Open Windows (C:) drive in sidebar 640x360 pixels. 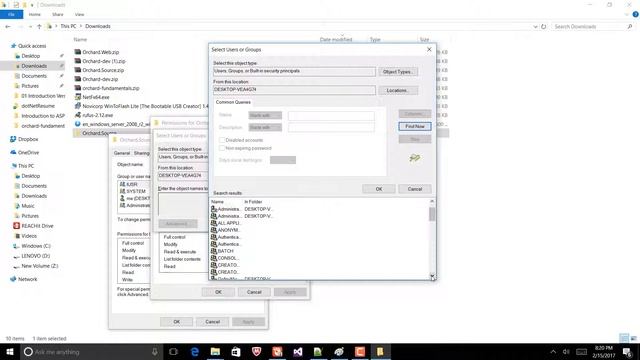tap(36, 246)
